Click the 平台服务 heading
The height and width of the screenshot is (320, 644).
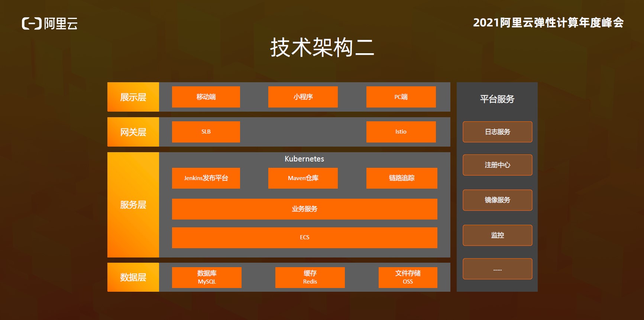[497, 99]
